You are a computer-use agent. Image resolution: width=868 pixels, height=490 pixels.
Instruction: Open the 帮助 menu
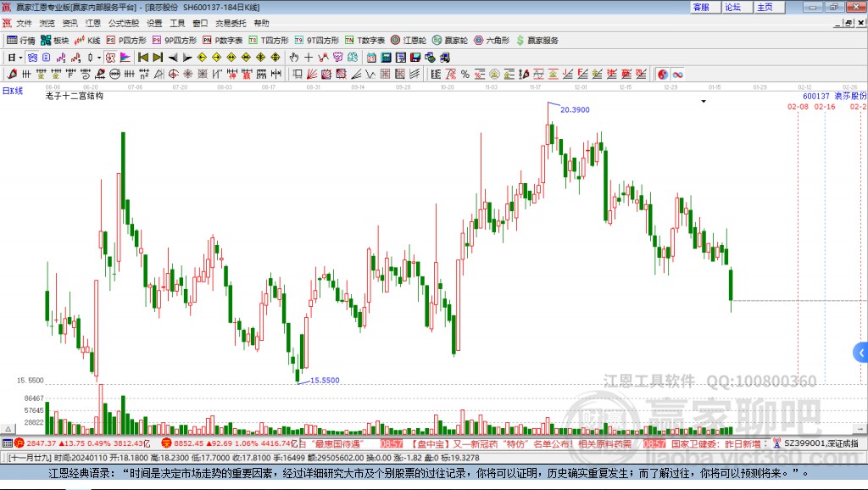(x=261, y=23)
